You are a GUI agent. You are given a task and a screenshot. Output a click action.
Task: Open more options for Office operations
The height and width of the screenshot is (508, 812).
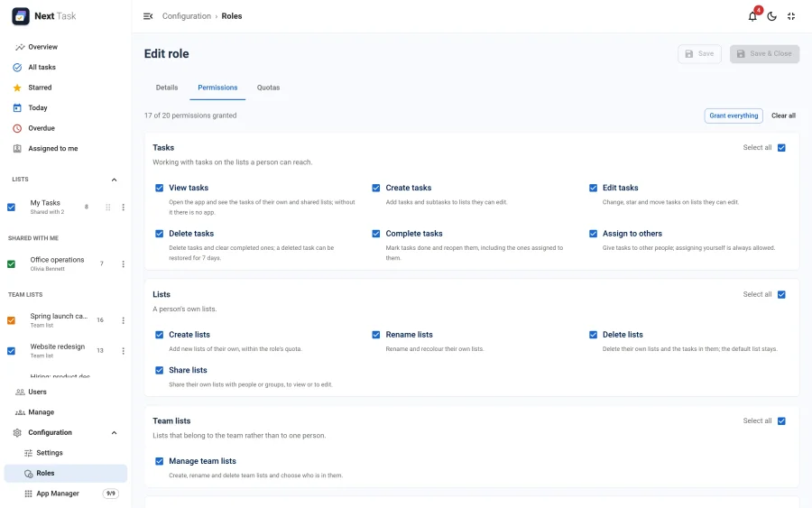tap(123, 264)
